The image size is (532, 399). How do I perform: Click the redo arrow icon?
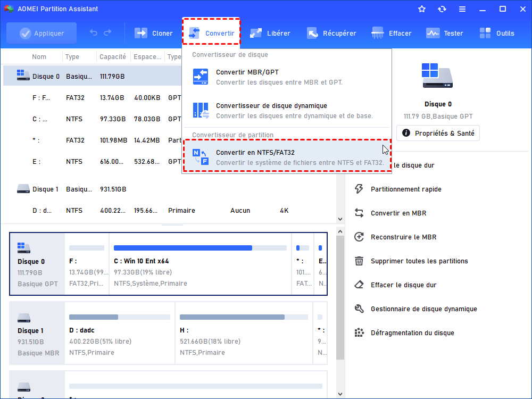(107, 33)
